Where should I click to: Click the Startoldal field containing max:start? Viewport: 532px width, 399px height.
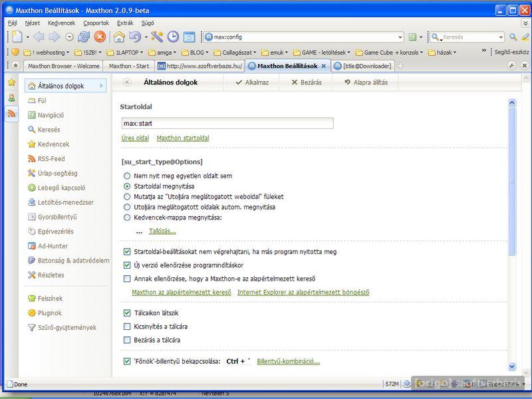tap(227, 123)
